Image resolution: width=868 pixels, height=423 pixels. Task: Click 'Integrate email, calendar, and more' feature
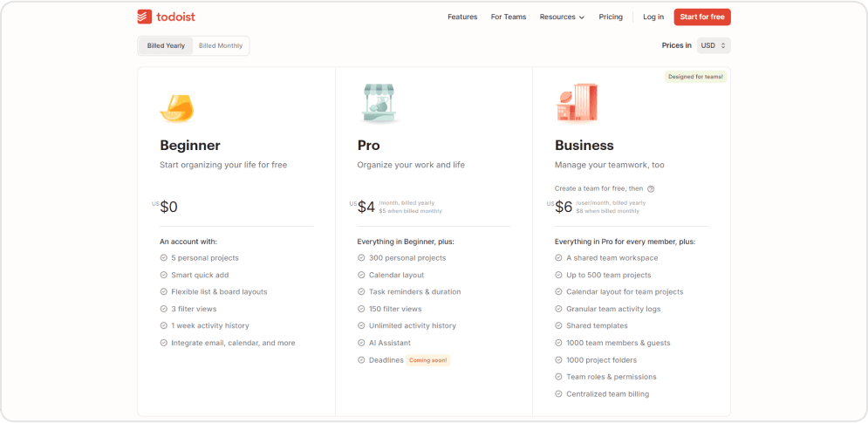tap(233, 344)
